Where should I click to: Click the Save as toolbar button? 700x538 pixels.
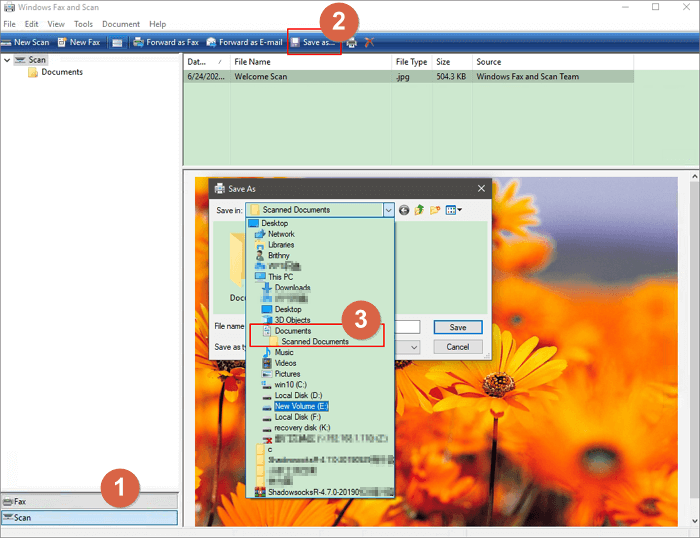point(313,42)
